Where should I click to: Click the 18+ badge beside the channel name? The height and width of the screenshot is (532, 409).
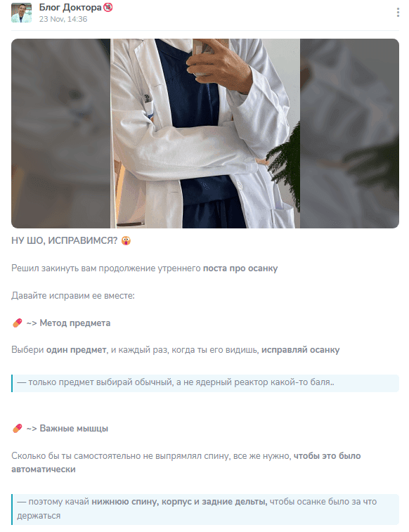[x=108, y=7]
